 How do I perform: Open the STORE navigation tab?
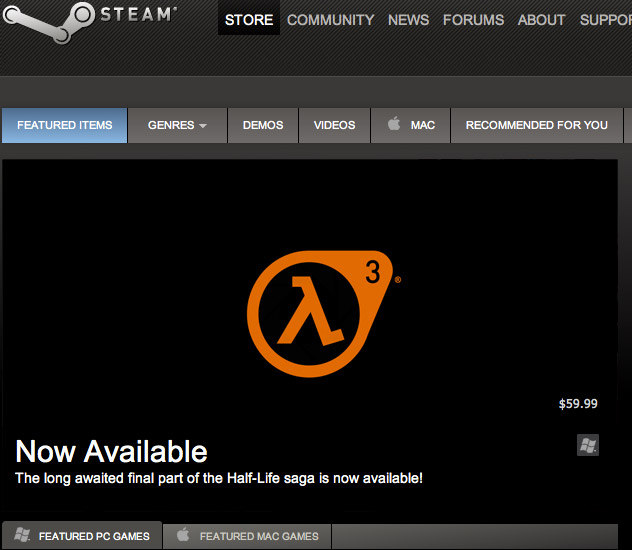click(x=249, y=20)
